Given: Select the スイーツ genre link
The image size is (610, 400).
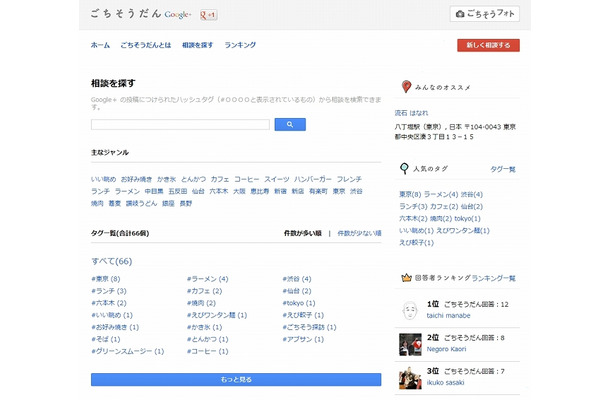Looking at the screenshot, I should coord(277,179).
